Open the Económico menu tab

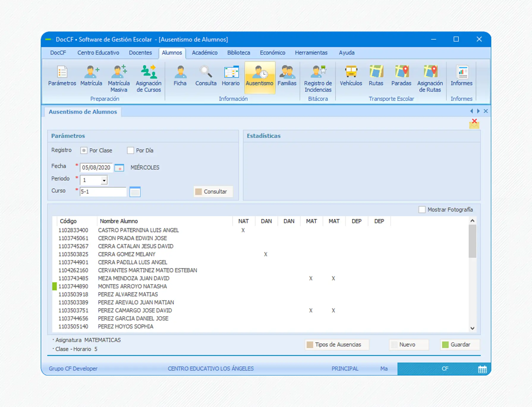272,53
